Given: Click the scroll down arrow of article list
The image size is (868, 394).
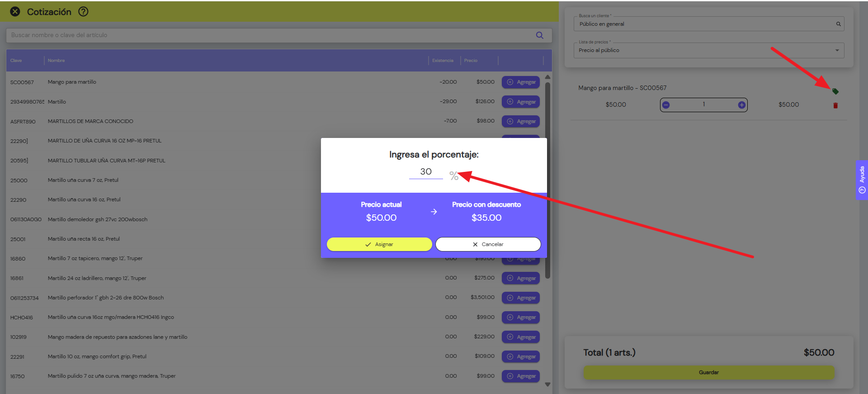Looking at the screenshot, I should click(x=547, y=385).
